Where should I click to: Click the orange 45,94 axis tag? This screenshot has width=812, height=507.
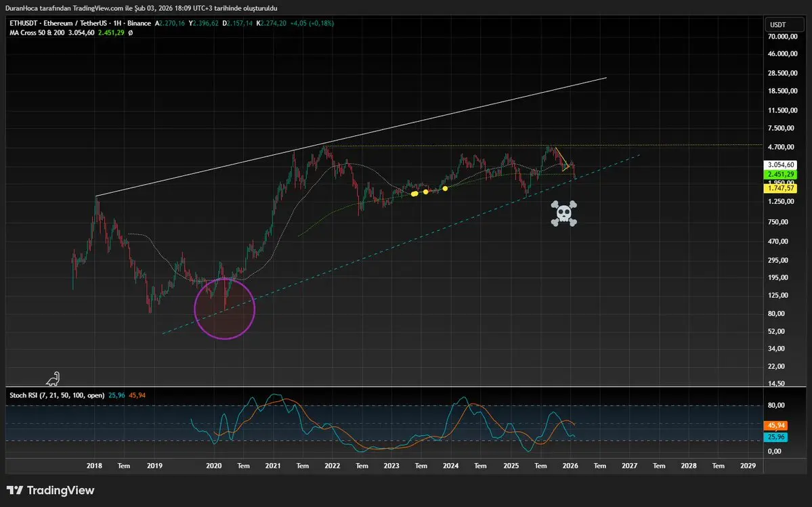(775, 425)
